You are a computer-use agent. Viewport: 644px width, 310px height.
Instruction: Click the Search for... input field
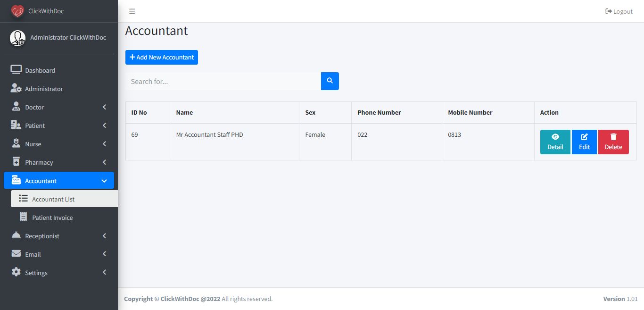pos(223,81)
